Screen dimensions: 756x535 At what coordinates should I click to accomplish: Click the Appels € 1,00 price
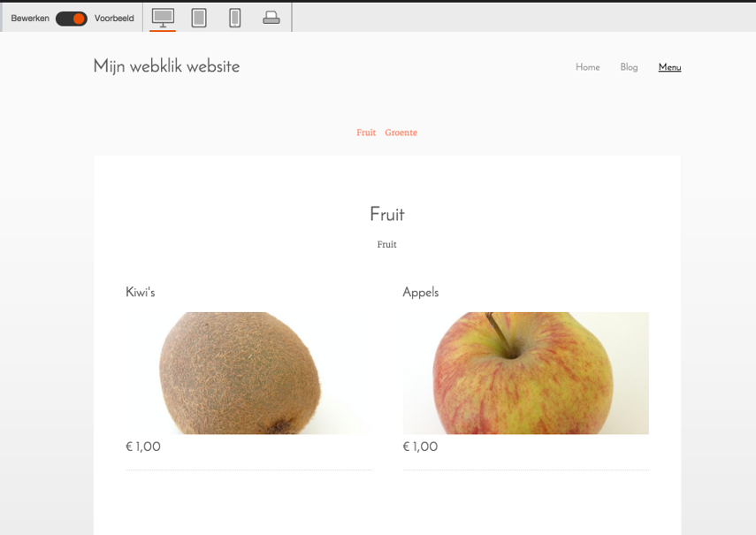420,447
